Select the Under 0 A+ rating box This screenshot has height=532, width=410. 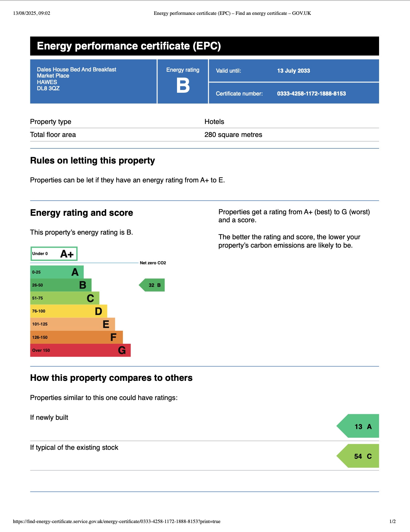(54, 254)
